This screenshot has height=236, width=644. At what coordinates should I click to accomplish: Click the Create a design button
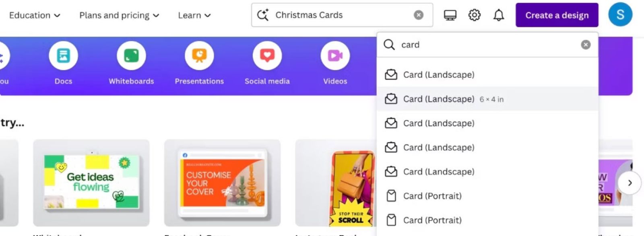point(557,15)
